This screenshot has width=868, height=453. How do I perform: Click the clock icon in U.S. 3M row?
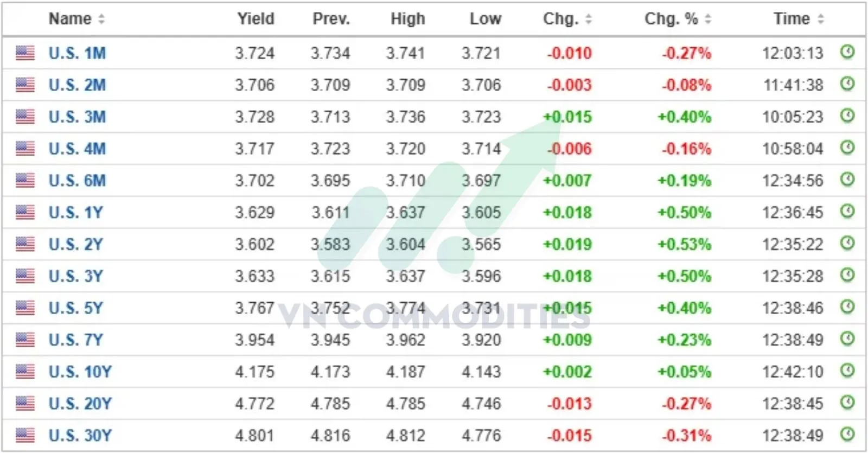tap(847, 116)
